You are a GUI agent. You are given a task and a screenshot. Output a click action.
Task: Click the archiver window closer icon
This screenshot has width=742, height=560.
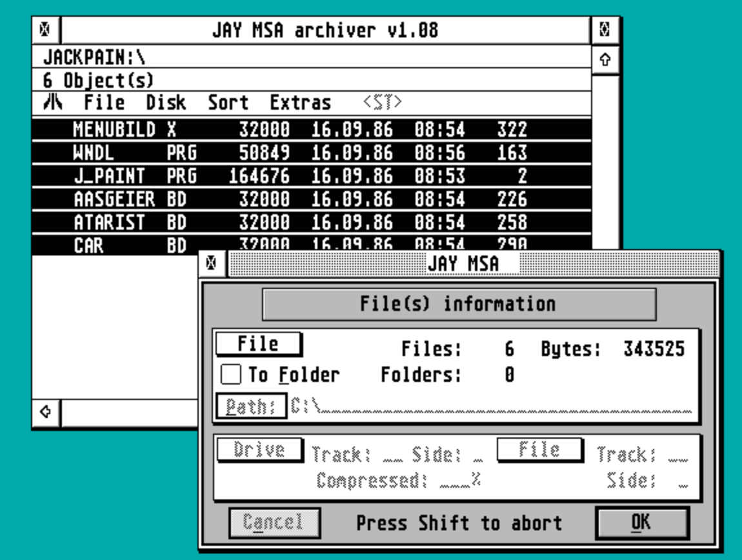[x=45, y=30]
